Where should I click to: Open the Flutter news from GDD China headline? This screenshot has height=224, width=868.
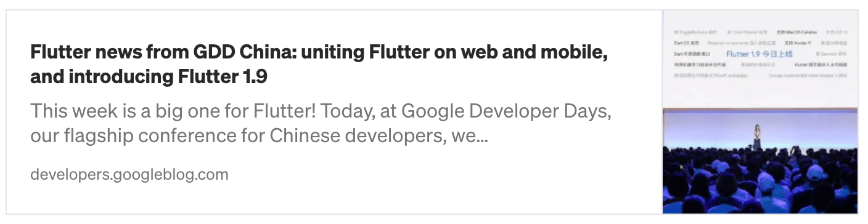tap(319, 65)
